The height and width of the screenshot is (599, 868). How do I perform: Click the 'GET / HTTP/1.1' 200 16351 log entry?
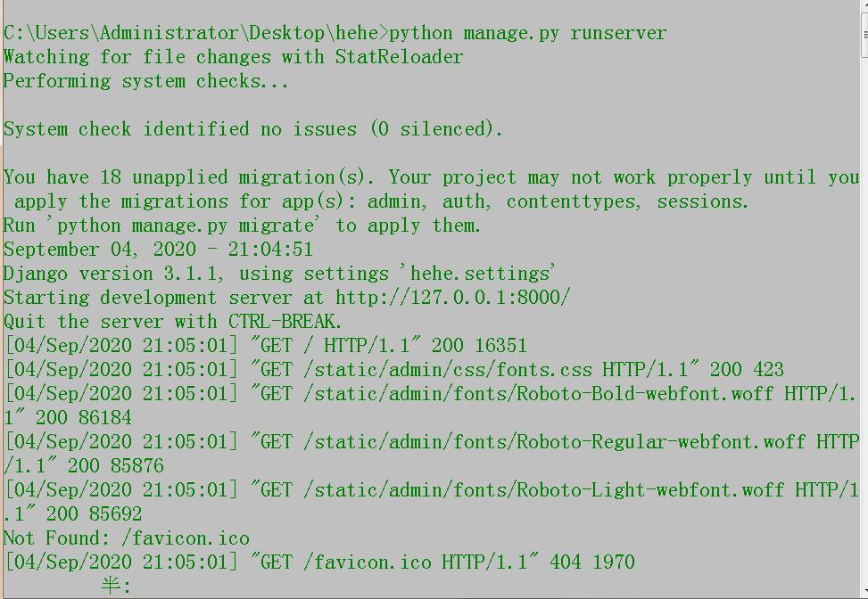point(265,346)
